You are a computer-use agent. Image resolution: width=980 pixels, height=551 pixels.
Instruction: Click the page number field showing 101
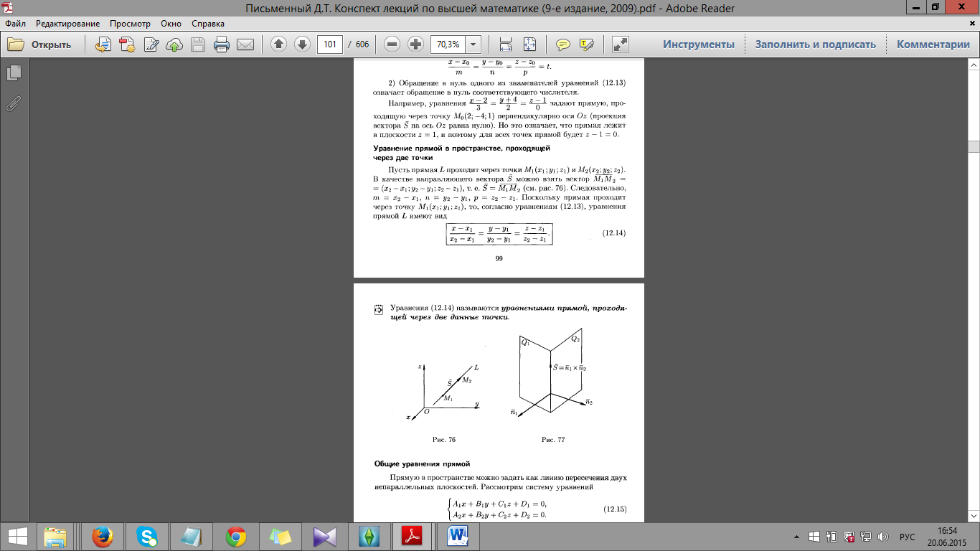[330, 44]
